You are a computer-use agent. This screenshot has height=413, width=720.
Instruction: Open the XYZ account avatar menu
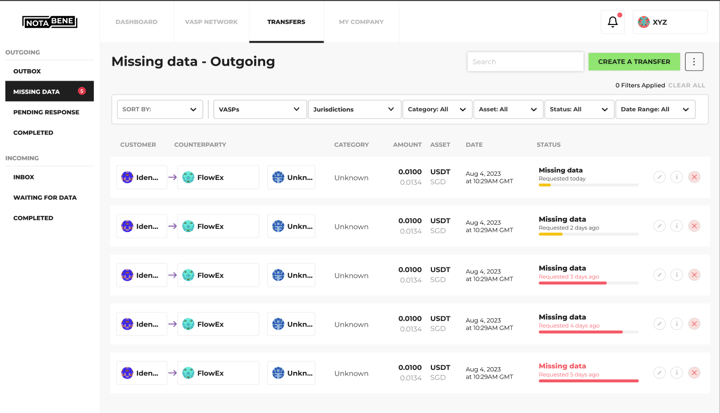click(x=670, y=22)
